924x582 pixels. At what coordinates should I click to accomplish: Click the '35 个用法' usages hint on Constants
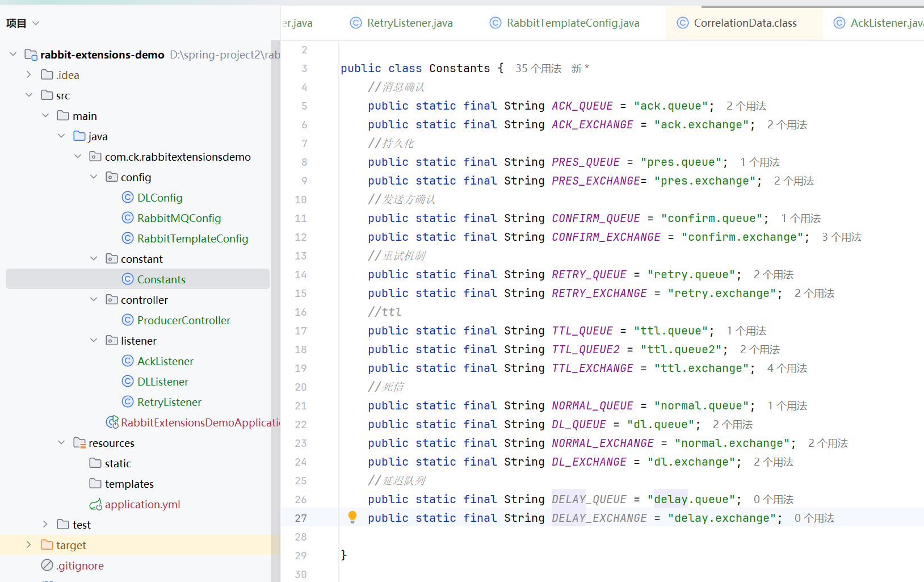click(x=538, y=68)
